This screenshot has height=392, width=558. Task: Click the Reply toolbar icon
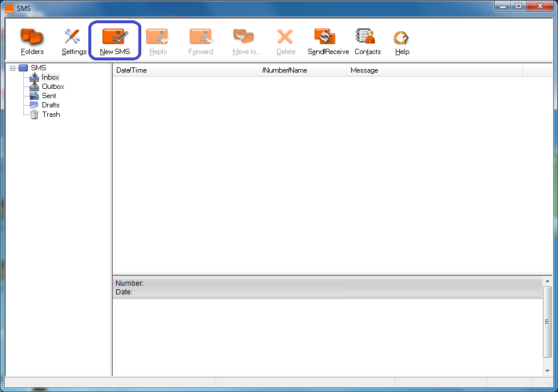click(158, 41)
